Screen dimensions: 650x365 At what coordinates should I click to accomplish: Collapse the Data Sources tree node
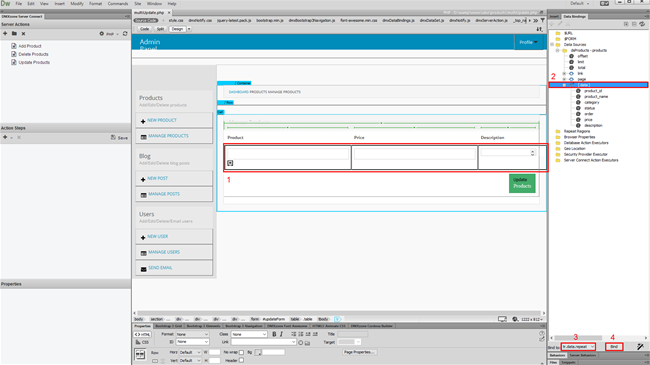coord(552,44)
